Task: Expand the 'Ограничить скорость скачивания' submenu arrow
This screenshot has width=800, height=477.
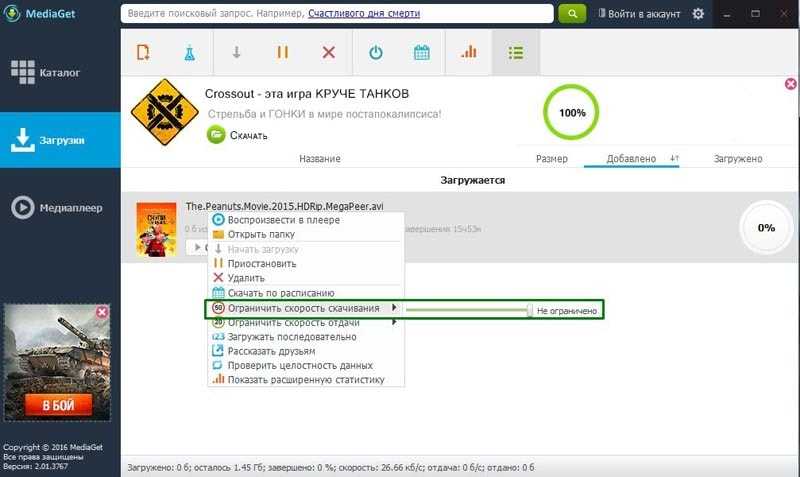Action: [394, 308]
